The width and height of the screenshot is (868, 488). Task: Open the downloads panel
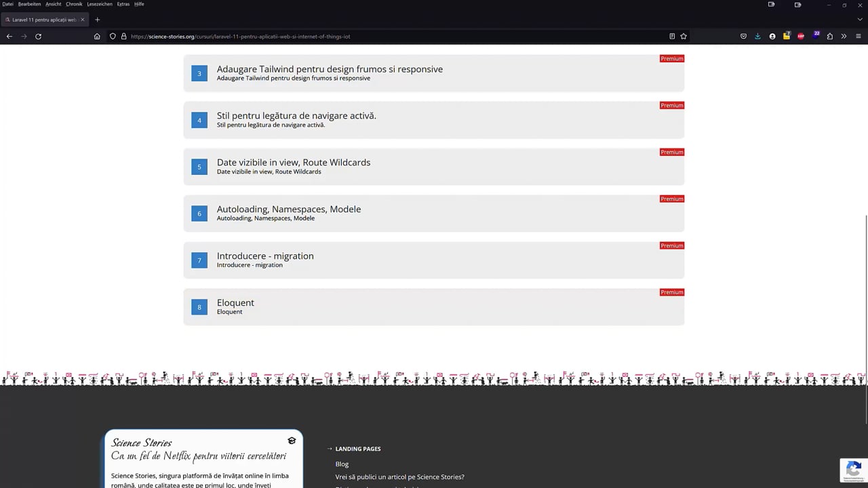coord(757,36)
